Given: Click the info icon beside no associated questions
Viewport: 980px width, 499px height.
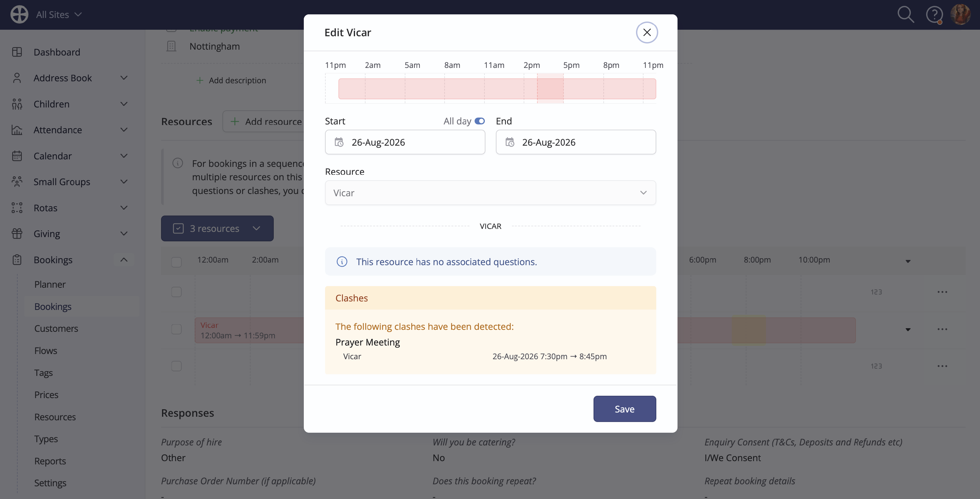Looking at the screenshot, I should 342,262.
